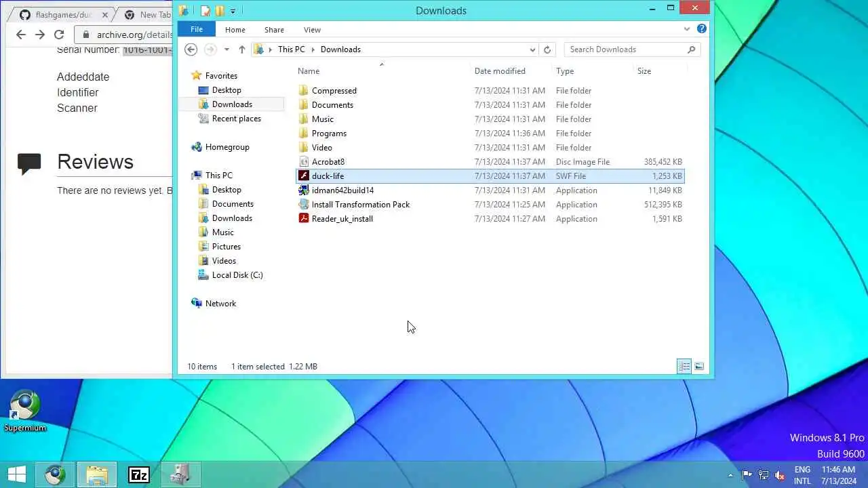
Task: Open Explorer Help question mark icon
Action: click(702, 28)
